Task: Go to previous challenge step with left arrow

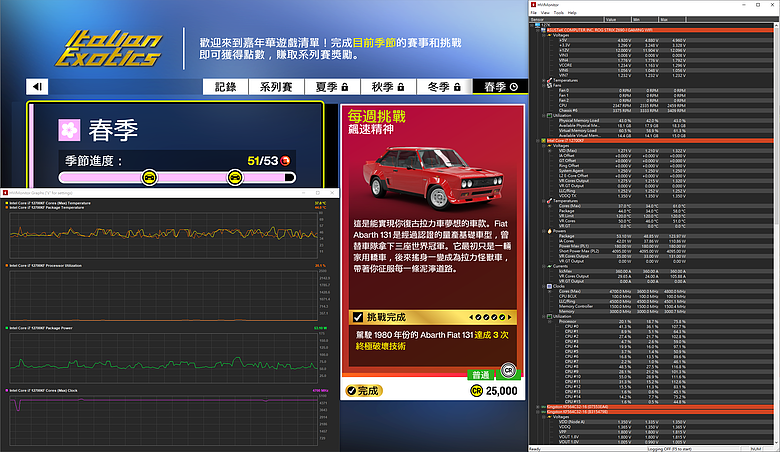Action: [x=471, y=317]
